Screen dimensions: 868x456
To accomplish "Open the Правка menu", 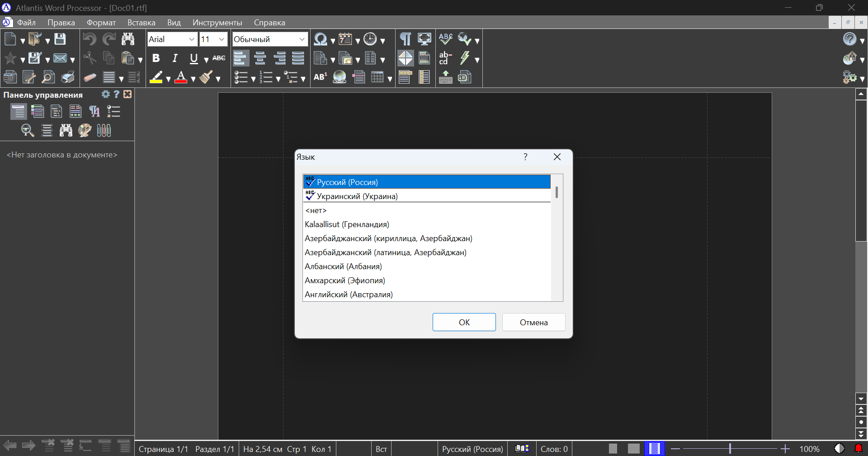I will coord(61,23).
